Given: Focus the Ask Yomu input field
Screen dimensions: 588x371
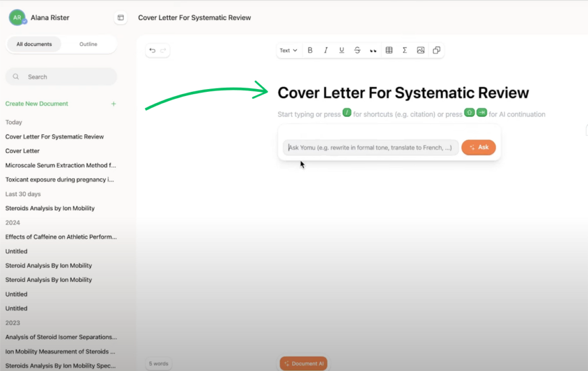Looking at the screenshot, I should pyautogui.click(x=370, y=148).
